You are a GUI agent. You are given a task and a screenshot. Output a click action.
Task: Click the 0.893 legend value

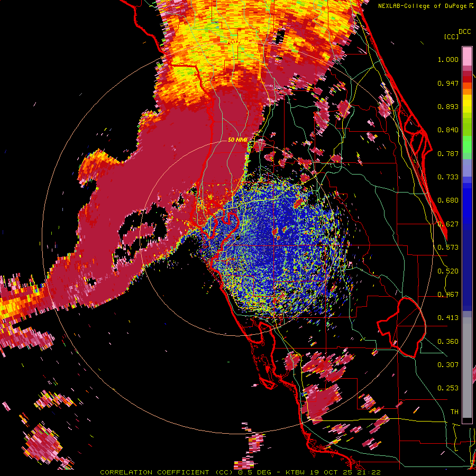pos(448,106)
